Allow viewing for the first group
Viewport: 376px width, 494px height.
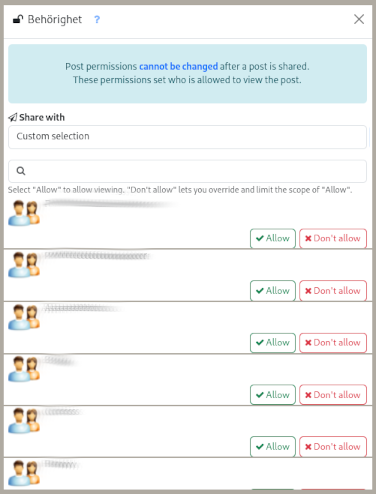point(273,238)
